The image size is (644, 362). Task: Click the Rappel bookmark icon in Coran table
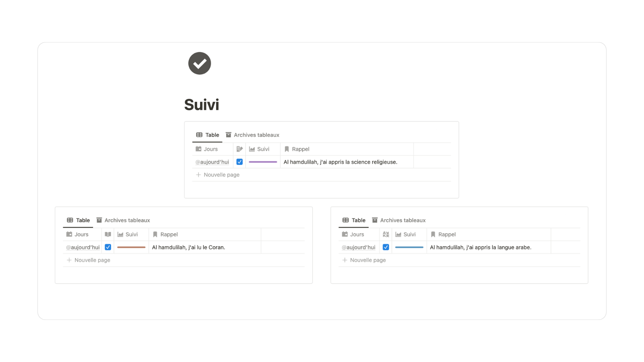click(x=155, y=234)
